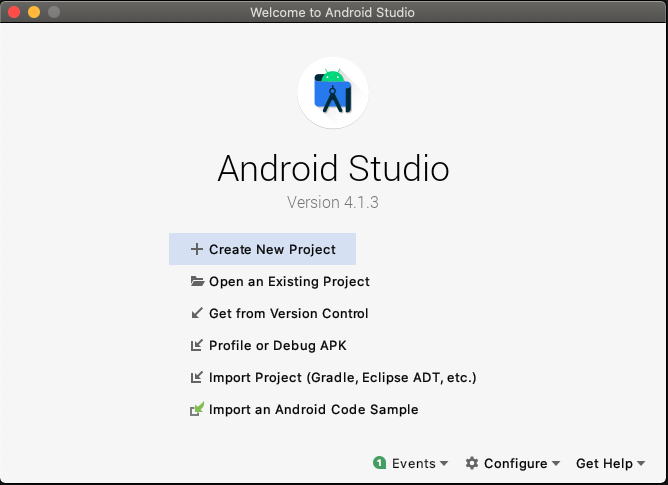Screen dimensions: 668x485
Task: Click the arrow icon for Get from Version Control
Action: pos(196,313)
